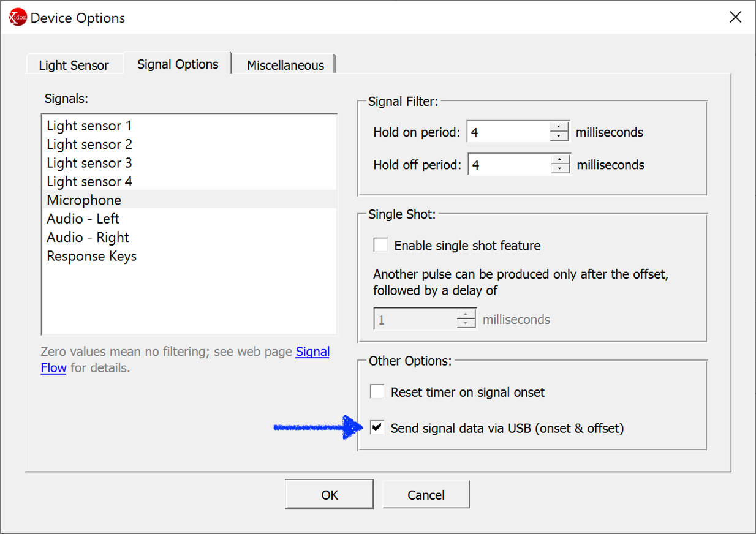Decrease Hold off period with down arrow

click(x=561, y=169)
